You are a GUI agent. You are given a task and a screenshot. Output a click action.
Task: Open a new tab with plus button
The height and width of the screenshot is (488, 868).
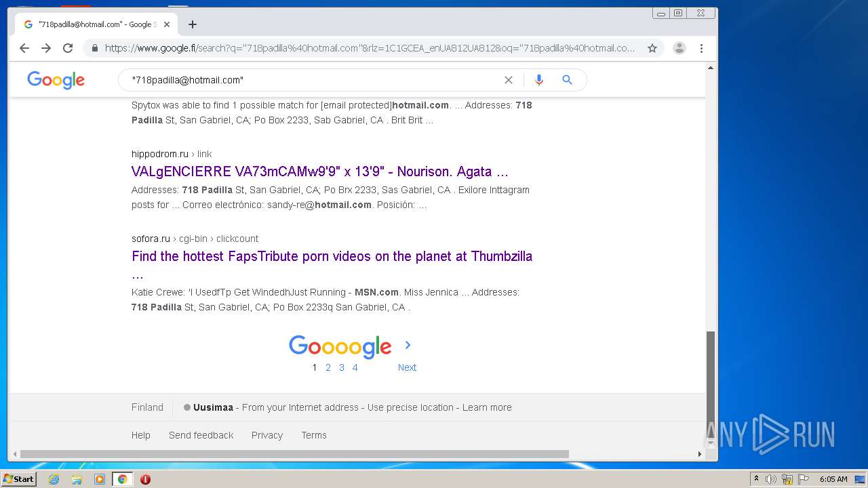193,24
